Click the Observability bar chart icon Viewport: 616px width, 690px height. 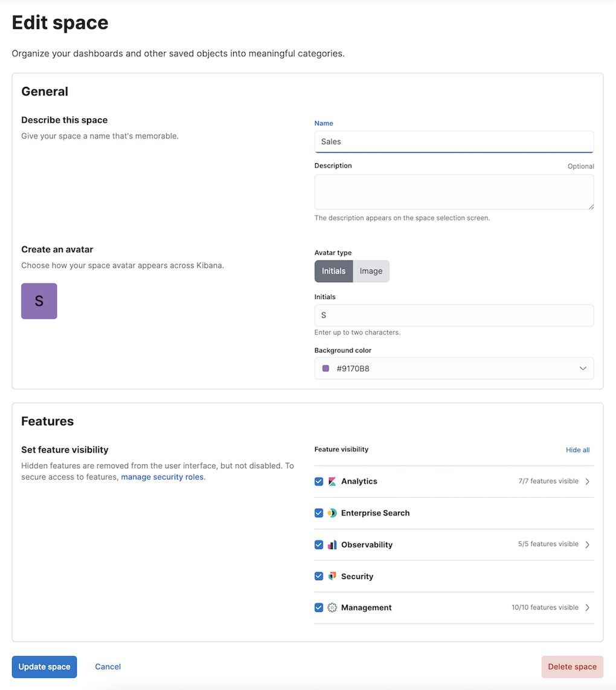[332, 544]
